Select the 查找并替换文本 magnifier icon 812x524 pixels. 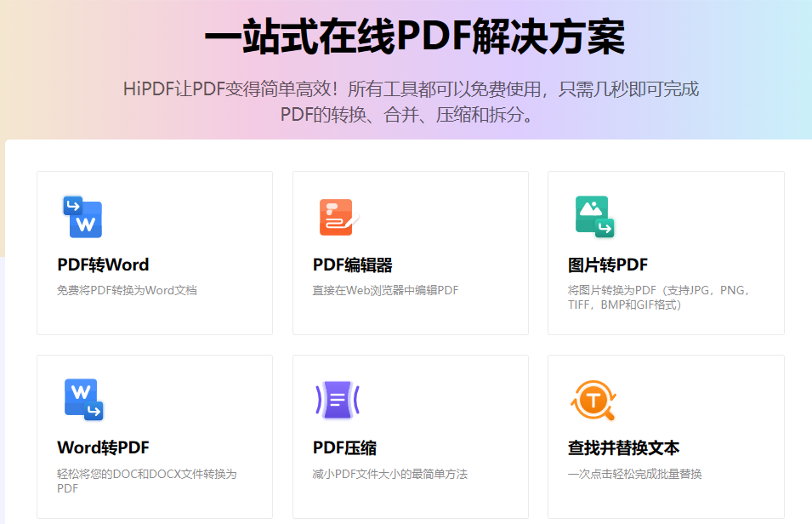(593, 401)
